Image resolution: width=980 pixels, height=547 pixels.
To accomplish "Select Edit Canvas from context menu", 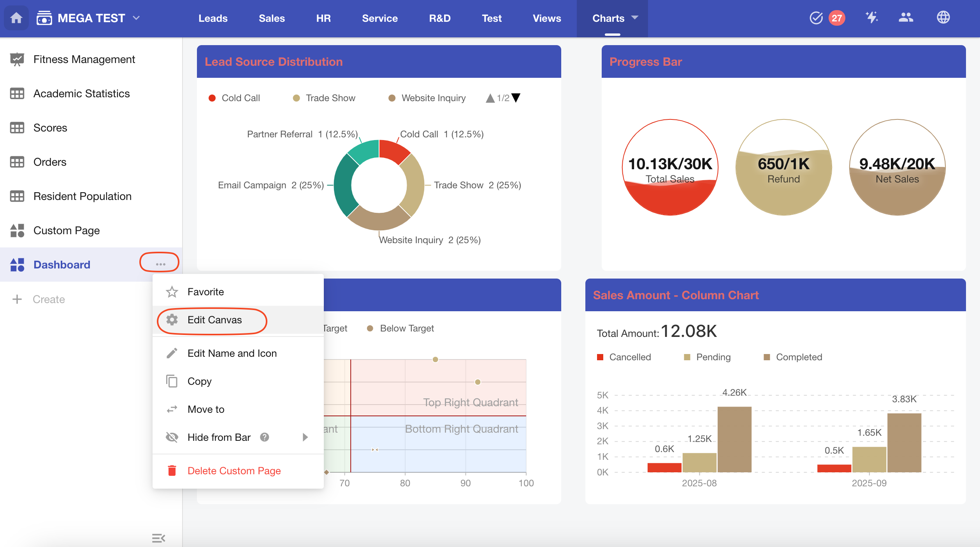I will click(x=214, y=320).
